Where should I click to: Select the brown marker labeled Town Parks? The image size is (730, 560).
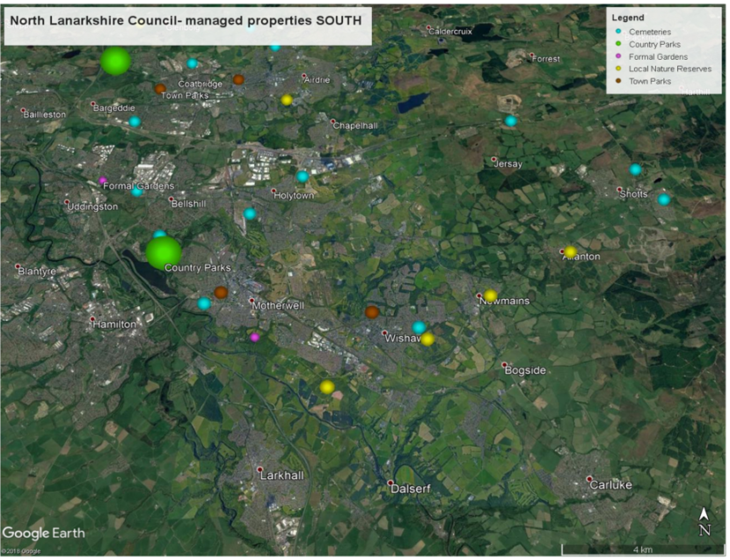[160, 89]
